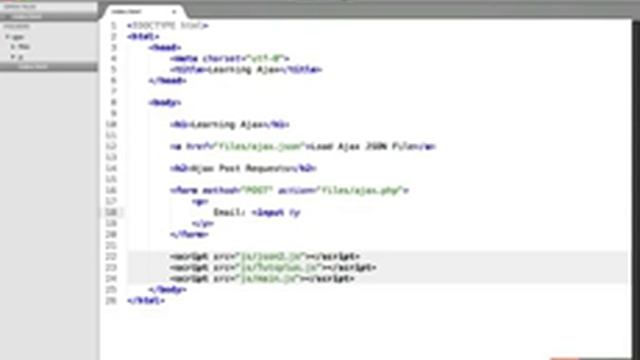Click line number 26 in gutter
This screenshot has height=360, width=640.
click(111, 301)
